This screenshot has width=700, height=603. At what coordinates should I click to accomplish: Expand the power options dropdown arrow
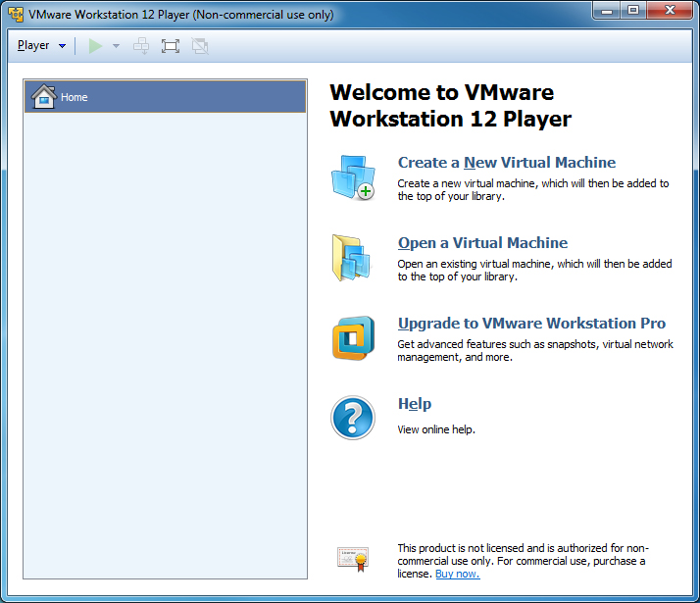(x=116, y=46)
